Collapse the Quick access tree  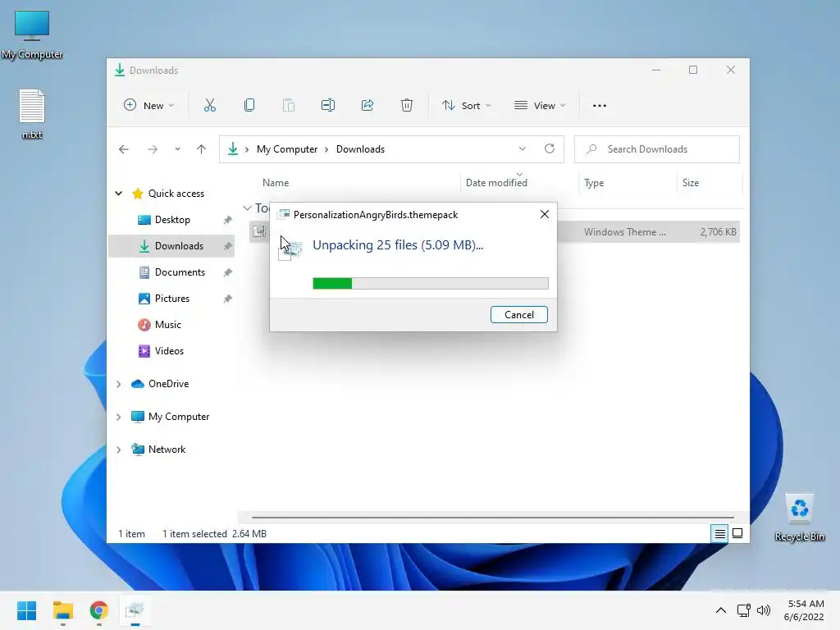click(x=119, y=194)
